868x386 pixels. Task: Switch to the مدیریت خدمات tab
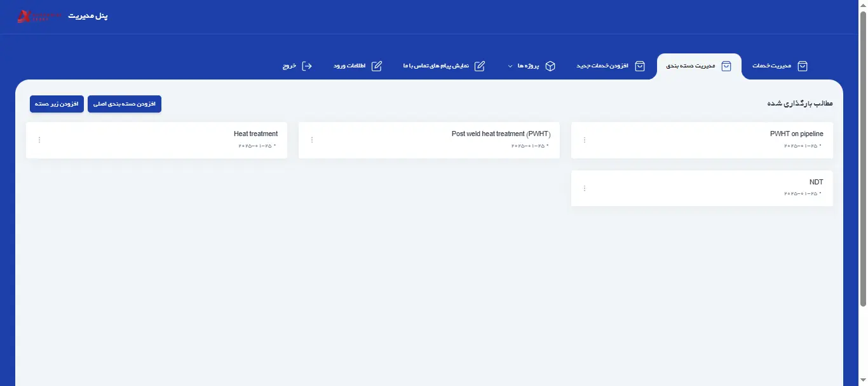point(771,66)
